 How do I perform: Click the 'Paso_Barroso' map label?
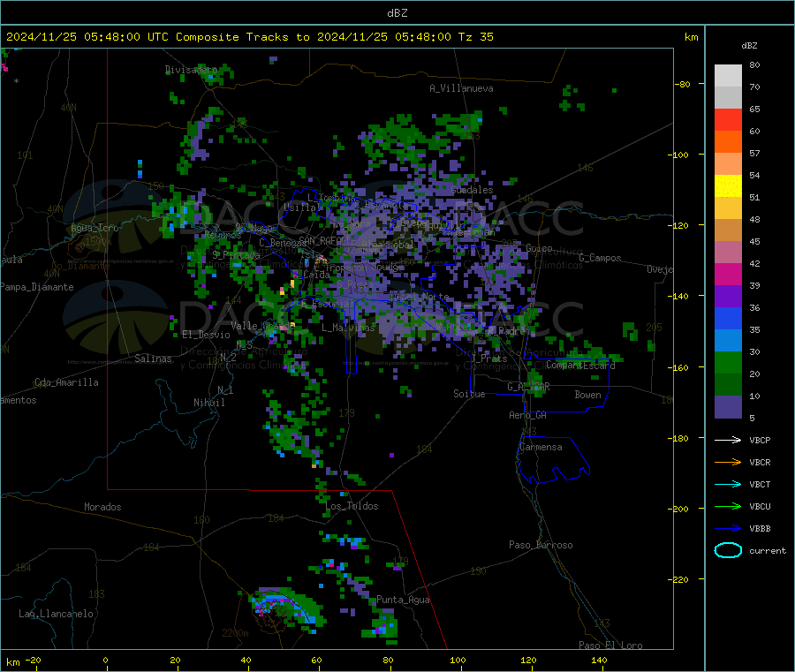pyautogui.click(x=541, y=545)
